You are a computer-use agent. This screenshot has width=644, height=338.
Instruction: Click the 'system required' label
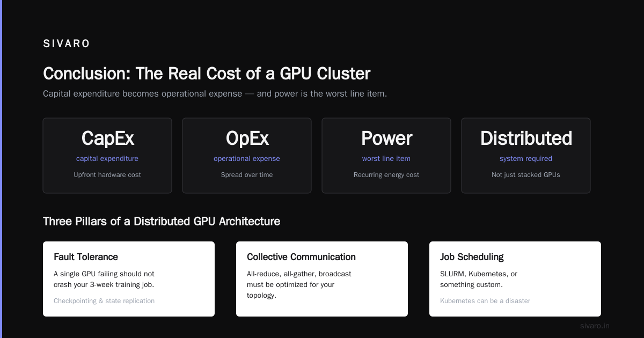pyautogui.click(x=526, y=159)
